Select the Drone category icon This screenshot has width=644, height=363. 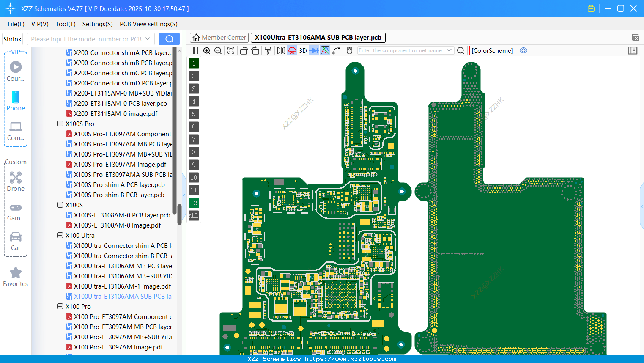(x=16, y=180)
